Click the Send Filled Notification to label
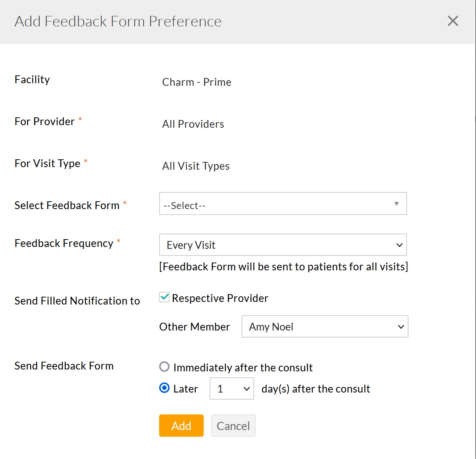The height and width of the screenshot is (459, 476). click(77, 301)
